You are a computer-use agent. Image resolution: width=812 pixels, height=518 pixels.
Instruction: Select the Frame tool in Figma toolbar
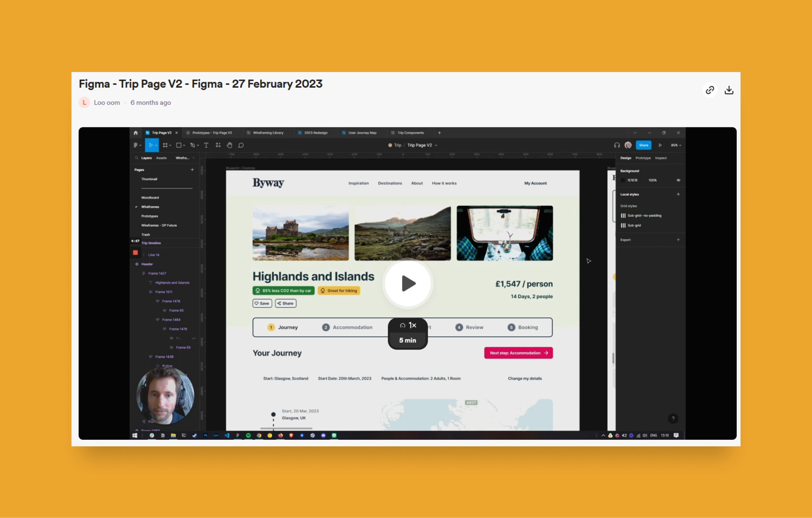[165, 145]
